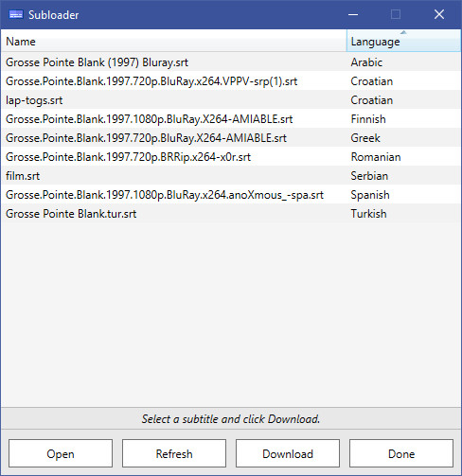Click the Download button
This screenshot has width=462, height=476.
(x=288, y=453)
